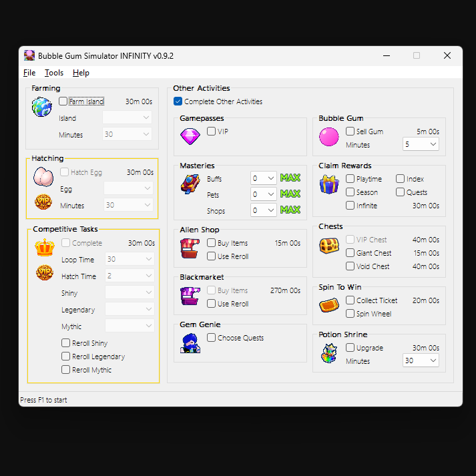Screen dimensions: 476x476
Task: Click the Claim Rewards gift box icon
Action: 329,184
